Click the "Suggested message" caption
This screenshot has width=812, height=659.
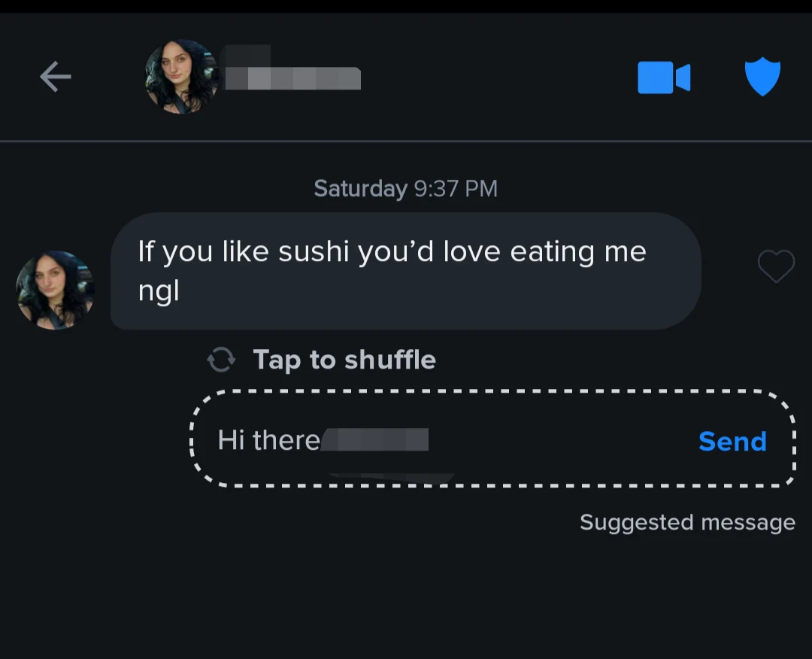pos(686,522)
